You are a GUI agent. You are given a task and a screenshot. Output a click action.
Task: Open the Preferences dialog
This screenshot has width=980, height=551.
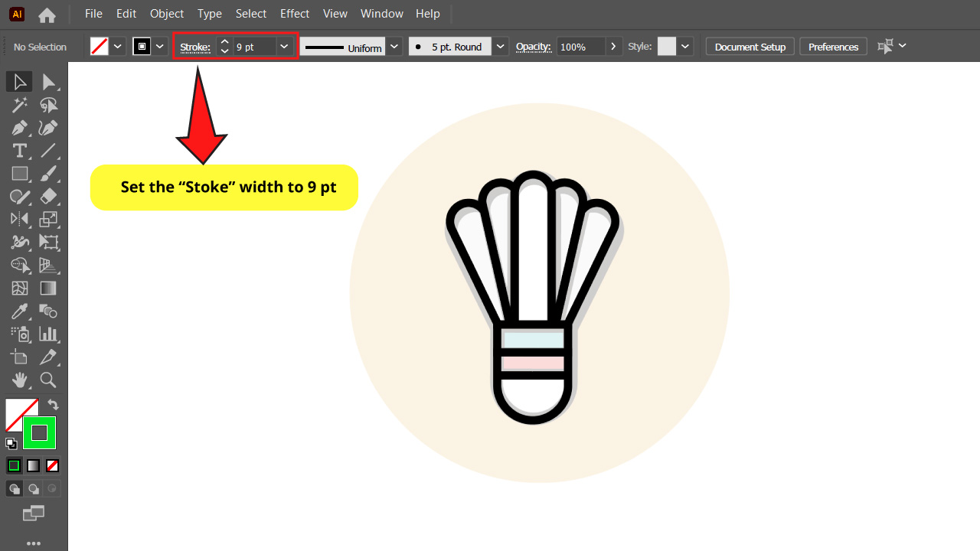pyautogui.click(x=833, y=46)
